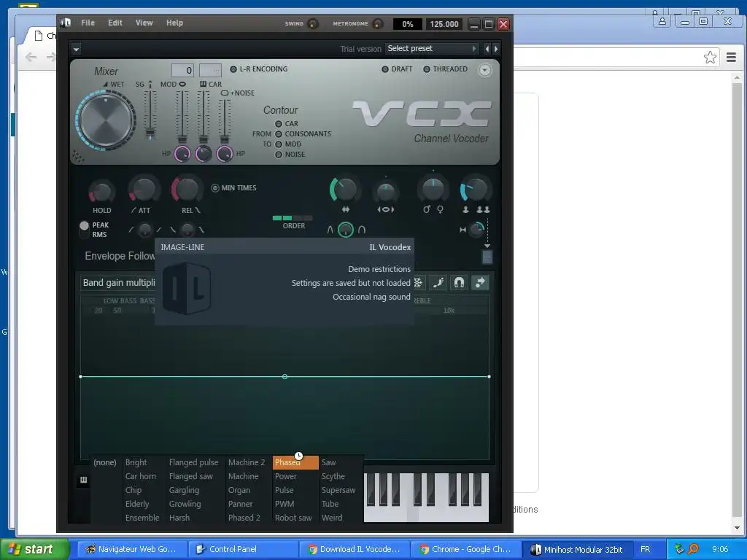
Task: Open the View menu
Action: click(x=144, y=23)
